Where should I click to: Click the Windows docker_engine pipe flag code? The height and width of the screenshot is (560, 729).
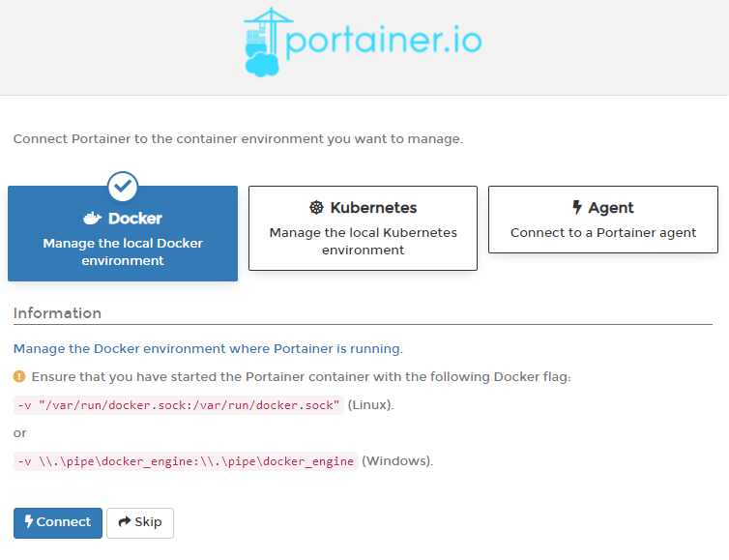186,461
